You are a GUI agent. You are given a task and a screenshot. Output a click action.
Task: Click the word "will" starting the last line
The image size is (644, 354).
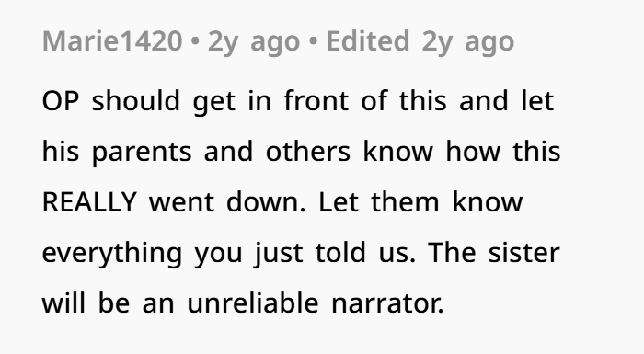point(64,303)
